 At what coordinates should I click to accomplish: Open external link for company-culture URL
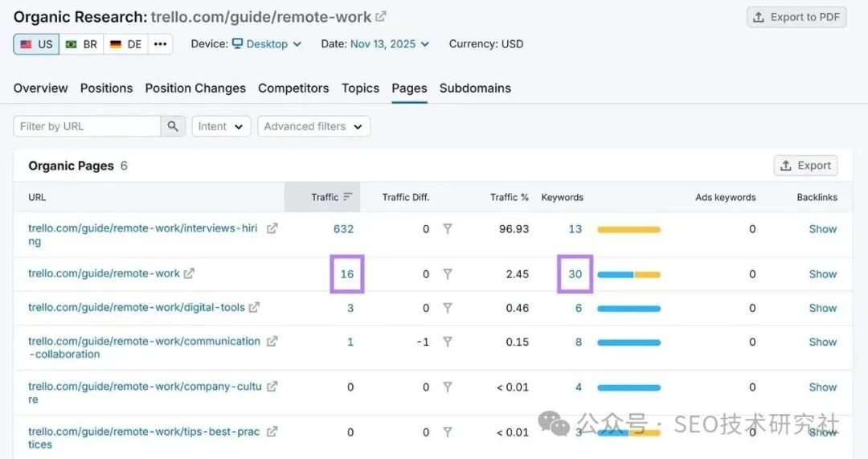click(x=272, y=387)
